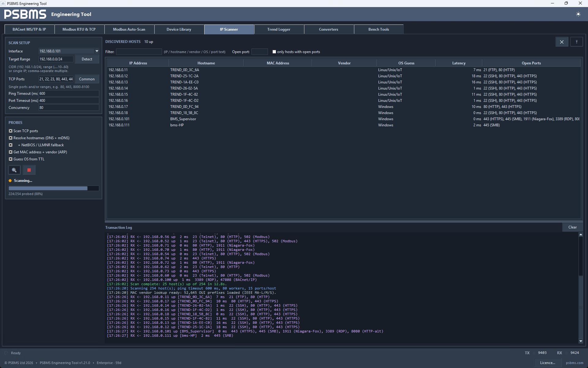588x368 pixels.
Task: Select the IP Scanner tab
Action: coord(229,29)
